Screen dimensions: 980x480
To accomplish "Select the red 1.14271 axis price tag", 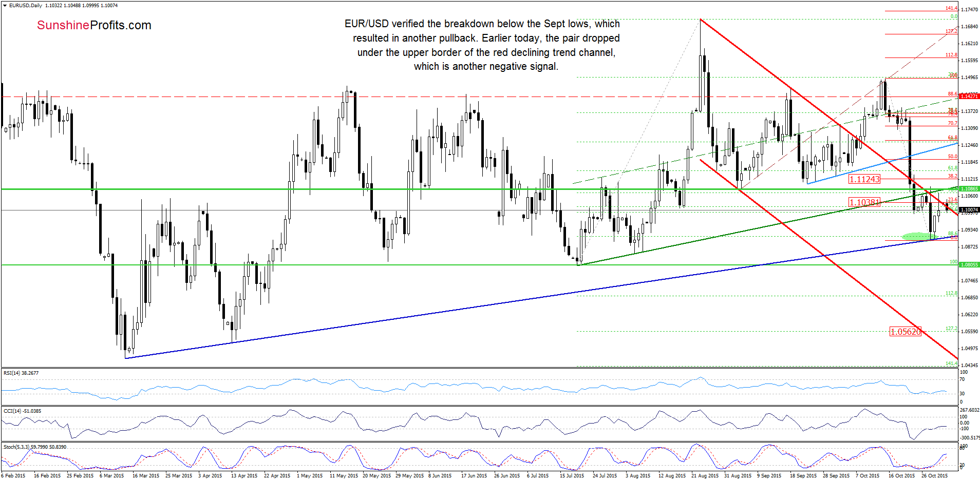I will pyautogui.click(x=970, y=96).
